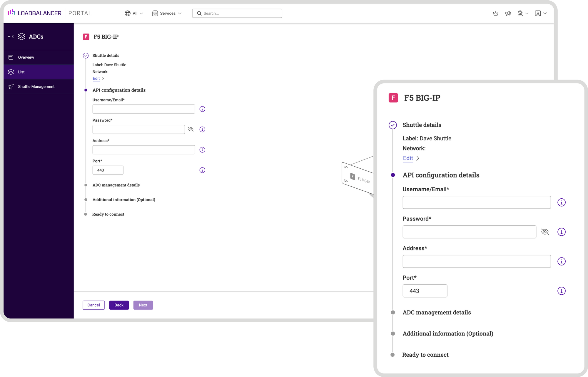Image resolution: width=588 pixels, height=377 pixels.
Task: Expand Additional information (Optional) in zoomed panel
Action: (448, 334)
